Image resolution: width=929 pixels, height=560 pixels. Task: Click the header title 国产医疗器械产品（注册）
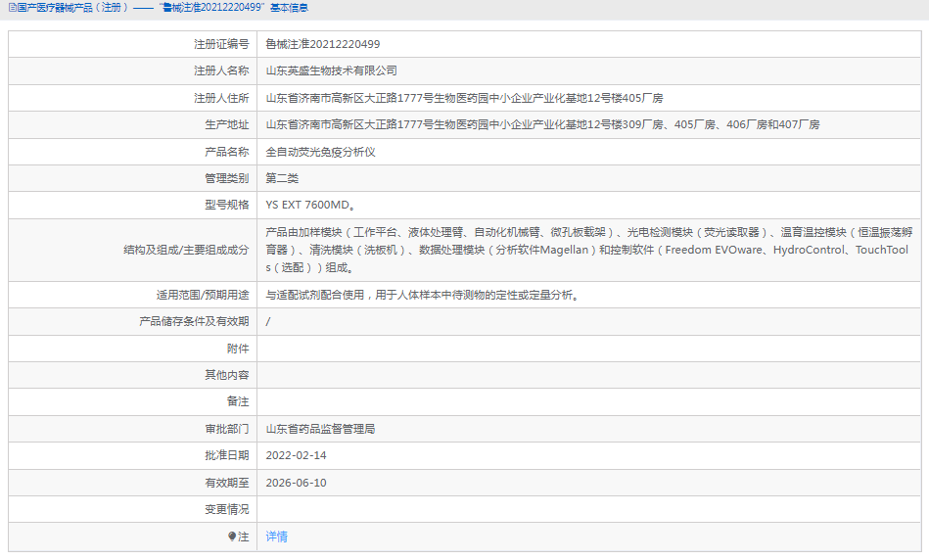coord(72,8)
